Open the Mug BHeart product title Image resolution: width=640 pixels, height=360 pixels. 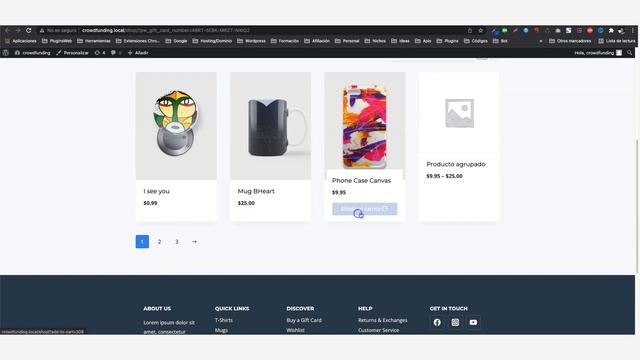(x=256, y=191)
